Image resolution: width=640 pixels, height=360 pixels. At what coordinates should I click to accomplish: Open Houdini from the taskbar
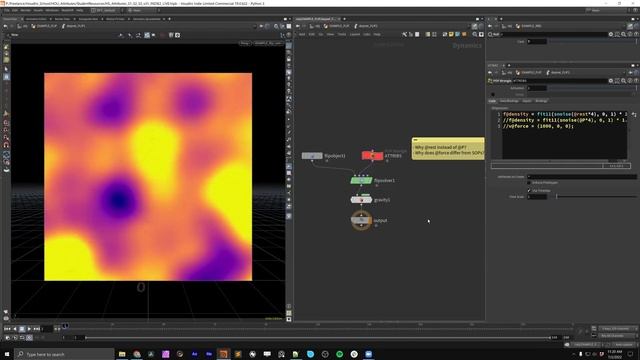pos(223,354)
